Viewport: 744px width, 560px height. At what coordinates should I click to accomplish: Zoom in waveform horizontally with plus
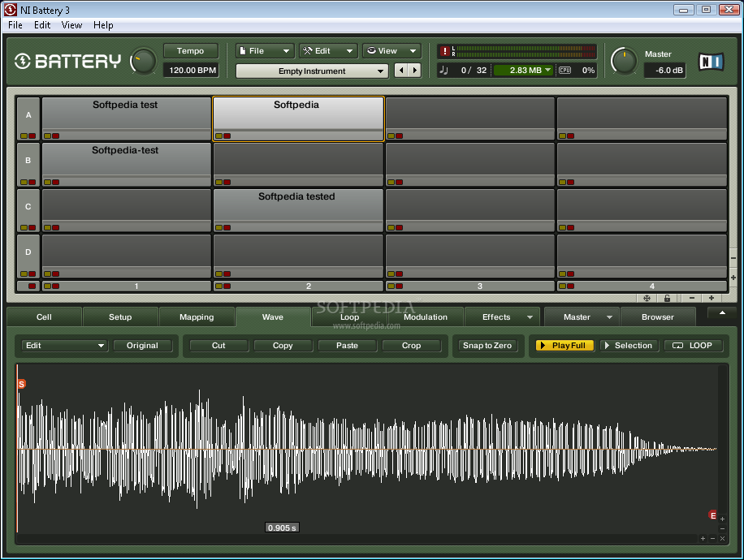tap(703, 538)
